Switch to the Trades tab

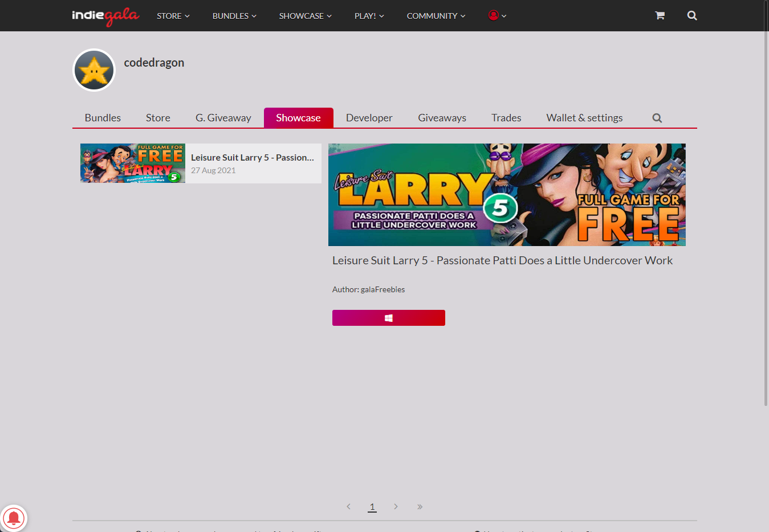tap(506, 118)
